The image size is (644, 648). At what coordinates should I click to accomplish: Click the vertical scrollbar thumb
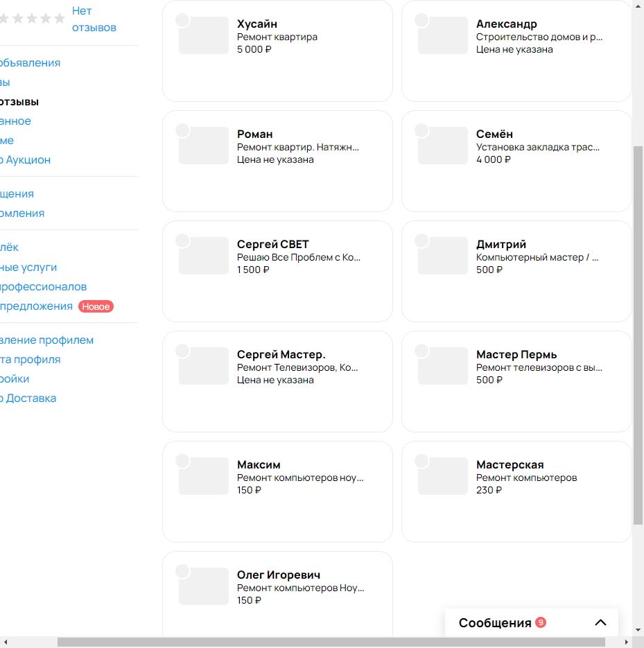[x=638, y=335]
